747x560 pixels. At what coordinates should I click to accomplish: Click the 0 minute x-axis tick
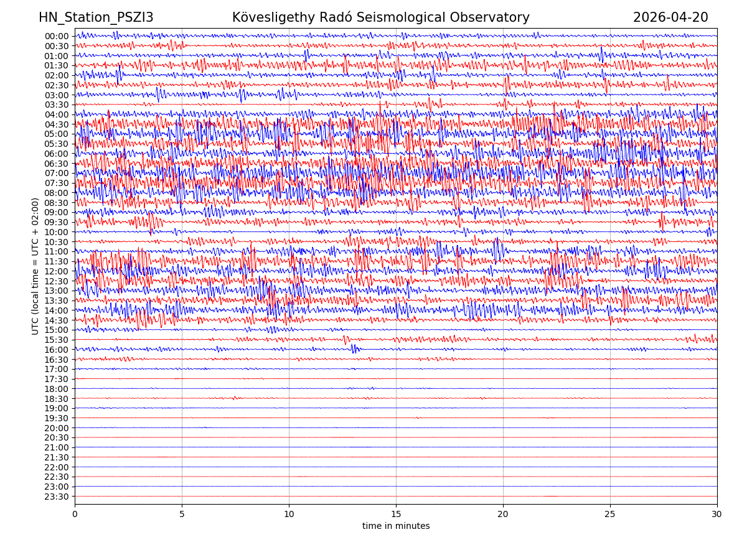pyautogui.click(x=75, y=514)
